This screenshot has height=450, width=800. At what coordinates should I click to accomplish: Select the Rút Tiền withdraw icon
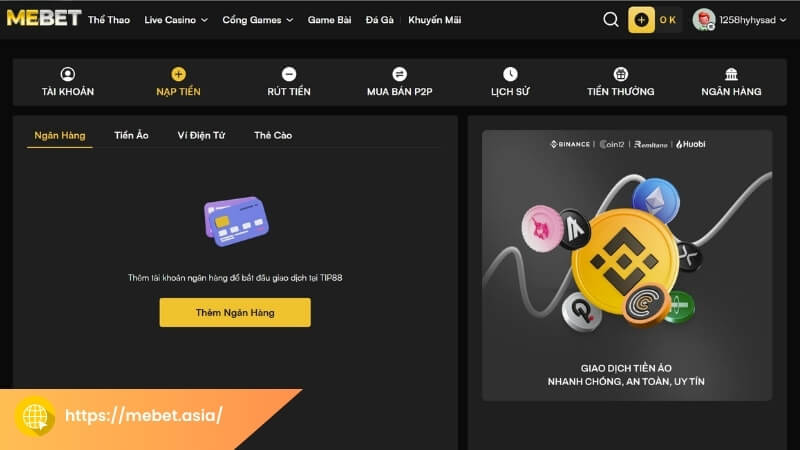pos(289,74)
